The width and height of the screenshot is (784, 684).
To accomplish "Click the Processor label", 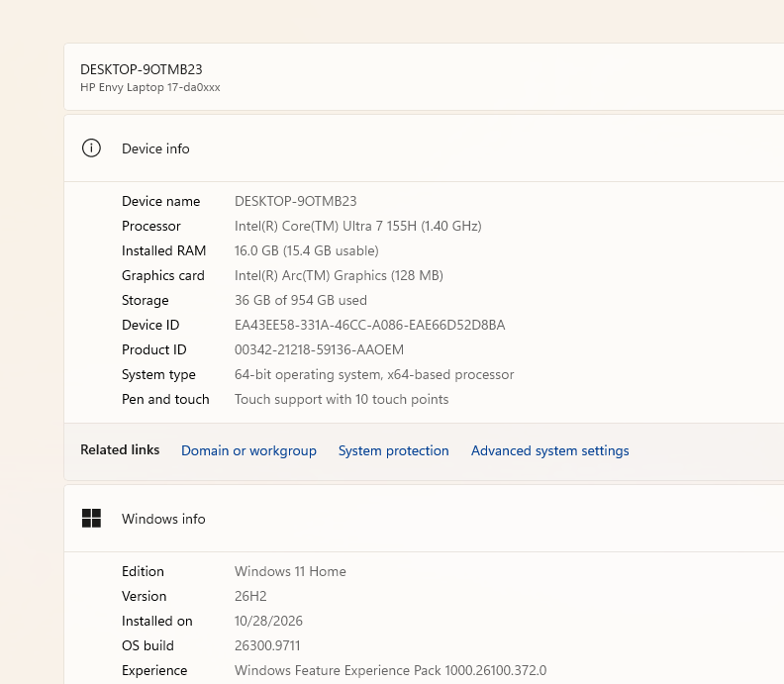I will tap(151, 226).
